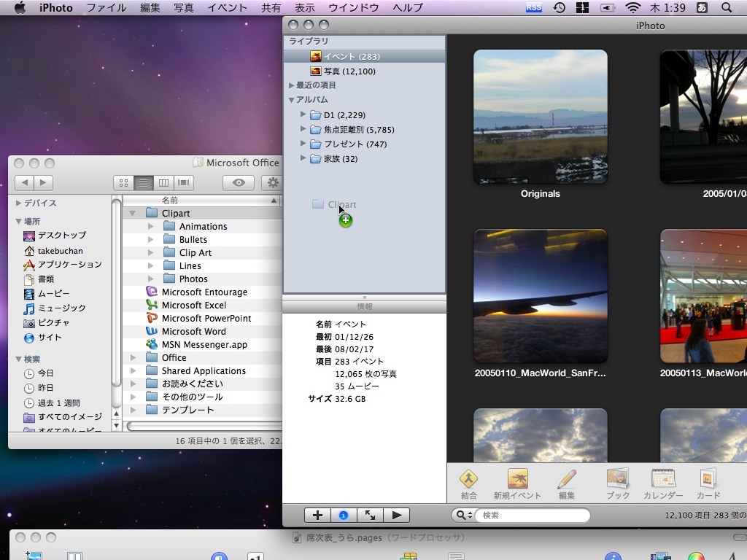
Task: Select the D1 album folder icon
Action: (315, 114)
